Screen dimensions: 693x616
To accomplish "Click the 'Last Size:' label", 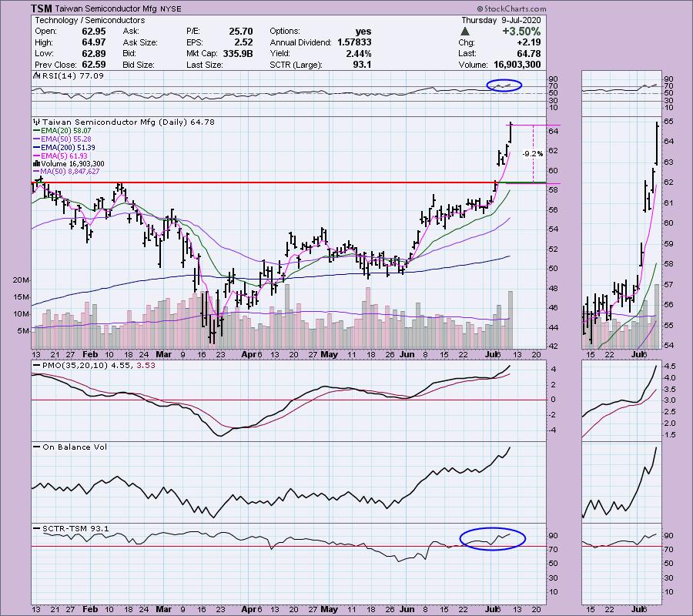I will (x=204, y=65).
